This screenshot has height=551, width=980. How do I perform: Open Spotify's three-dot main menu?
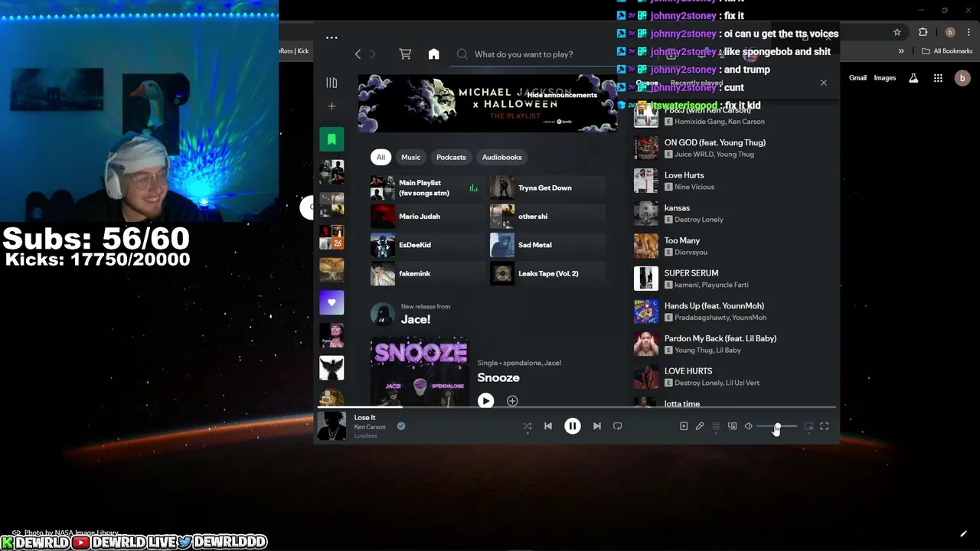point(332,37)
